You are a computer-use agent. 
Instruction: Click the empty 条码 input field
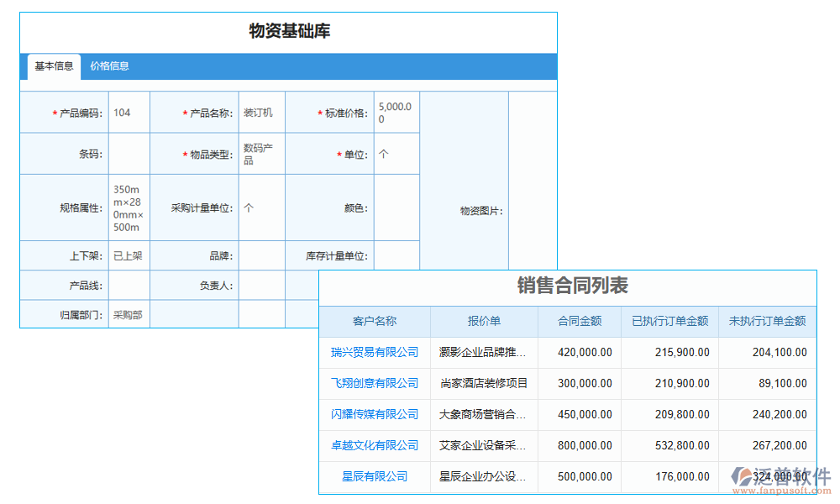click(x=129, y=153)
